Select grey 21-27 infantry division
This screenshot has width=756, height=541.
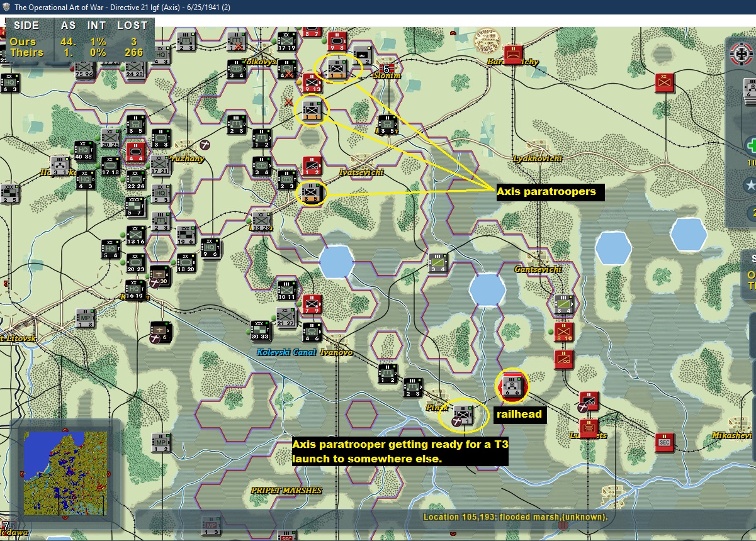(x=286, y=318)
